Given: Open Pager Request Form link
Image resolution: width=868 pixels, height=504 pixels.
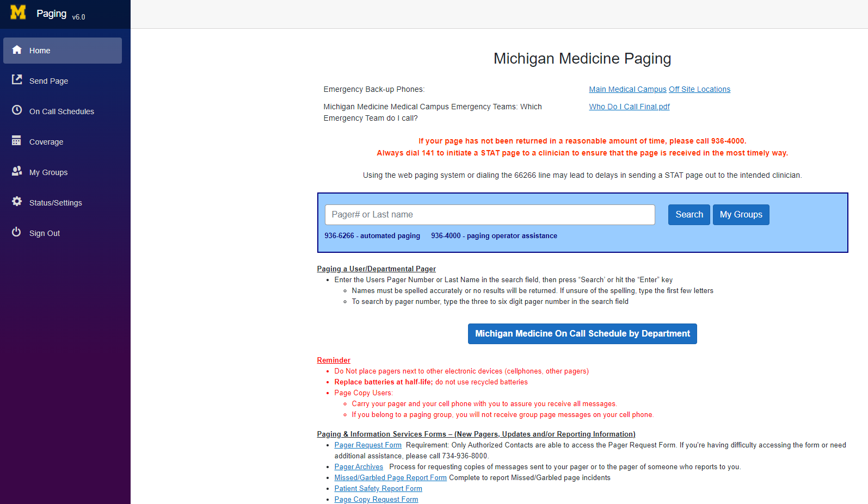Looking at the screenshot, I should [368, 445].
